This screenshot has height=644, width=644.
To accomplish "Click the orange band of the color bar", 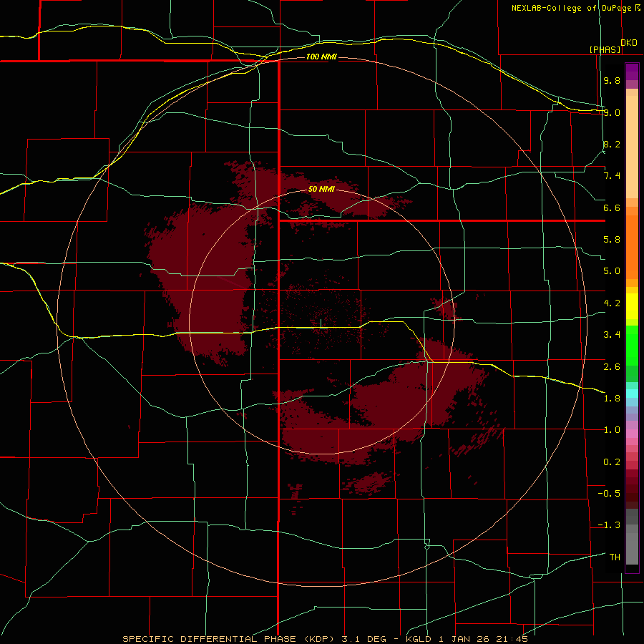I will pyautogui.click(x=632, y=247).
